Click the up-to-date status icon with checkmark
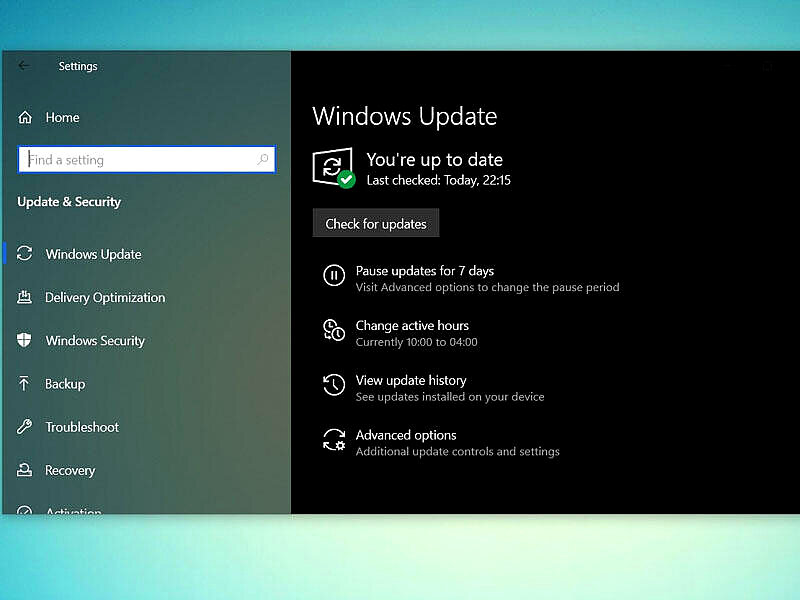 coord(334,168)
